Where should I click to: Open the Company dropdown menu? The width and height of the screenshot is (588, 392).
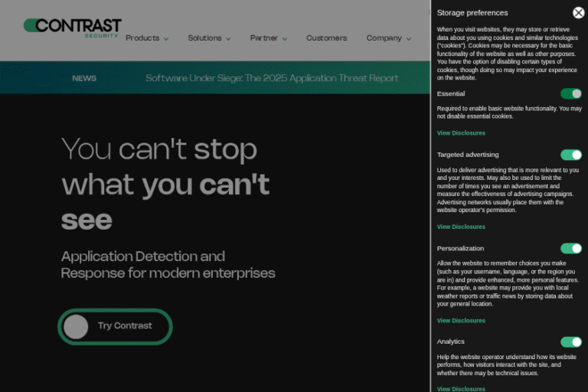tap(388, 38)
